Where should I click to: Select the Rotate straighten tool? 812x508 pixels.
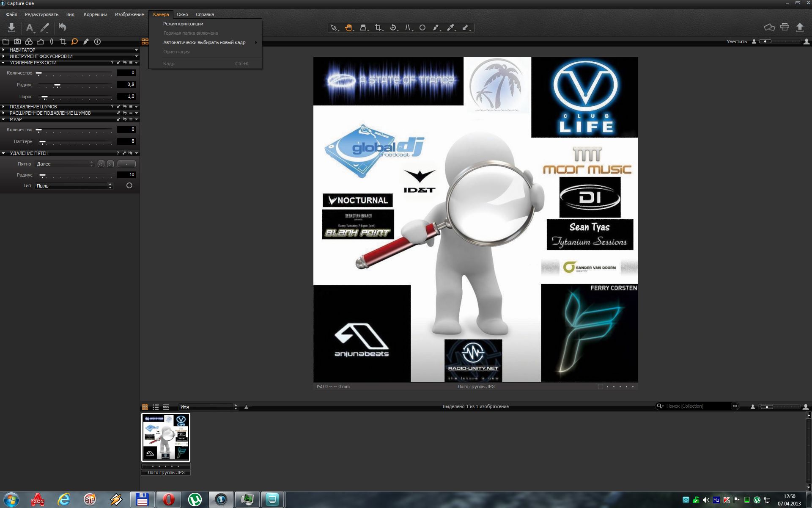point(393,28)
